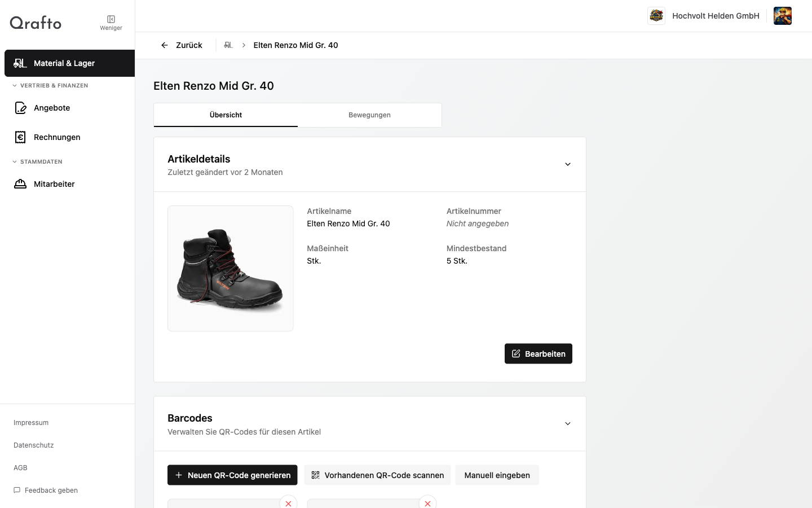
Task: Switch to the Bewegungen tab
Action: (369, 115)
